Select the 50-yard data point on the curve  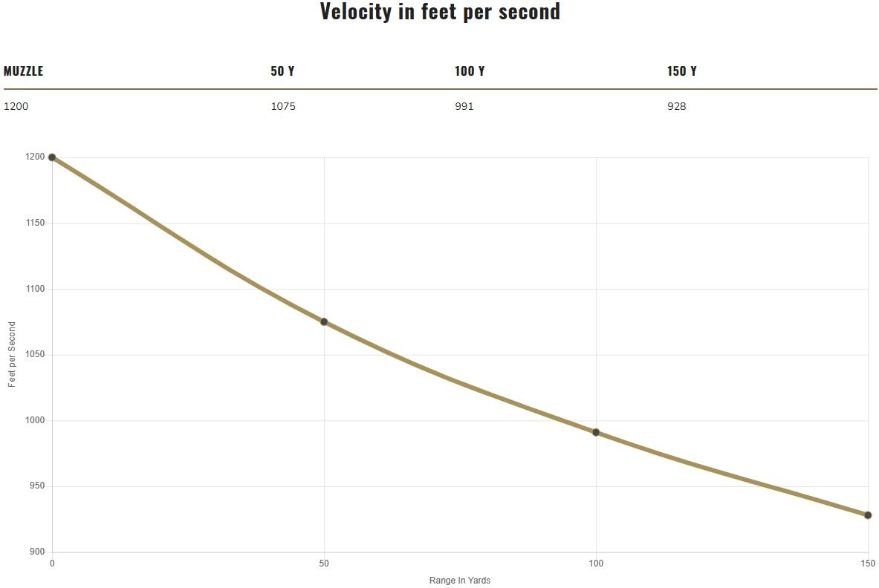point(324,321)
